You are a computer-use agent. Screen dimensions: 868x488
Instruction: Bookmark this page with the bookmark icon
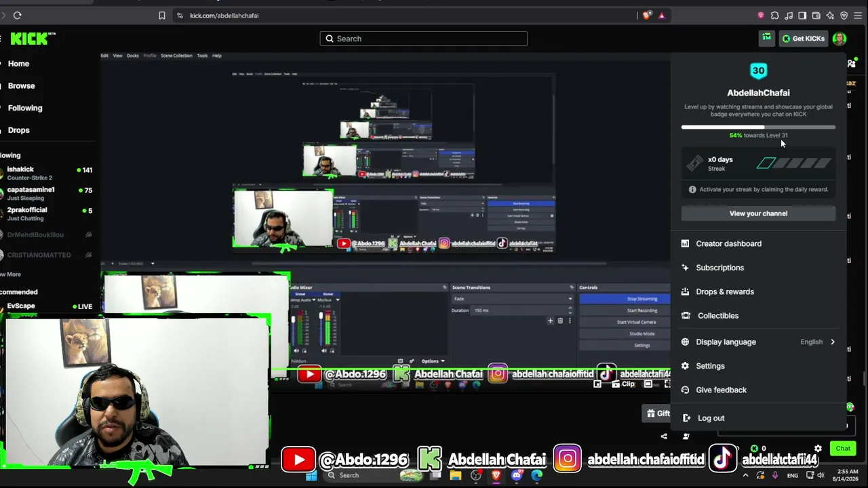click(x=162, y=16)
